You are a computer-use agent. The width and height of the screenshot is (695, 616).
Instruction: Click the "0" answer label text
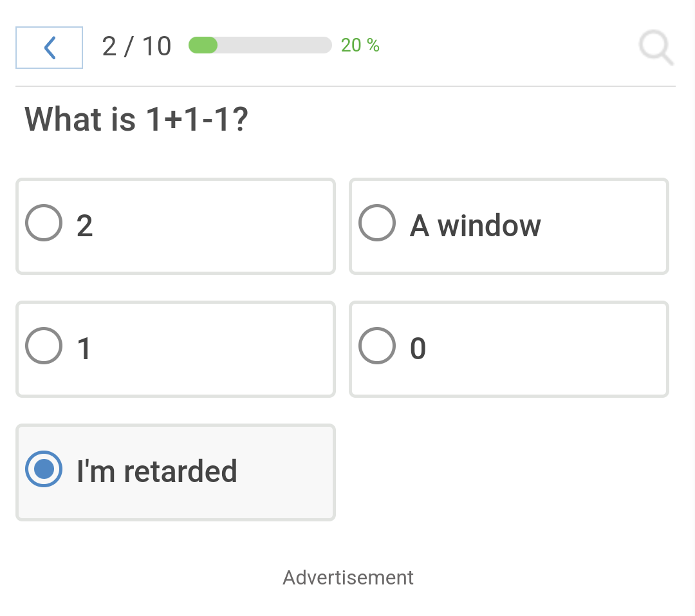pyautogui.click(x=418, y=349)
